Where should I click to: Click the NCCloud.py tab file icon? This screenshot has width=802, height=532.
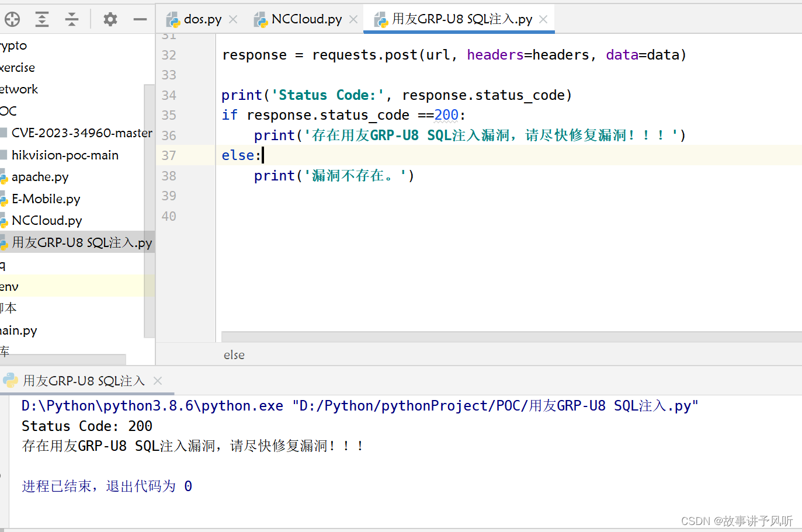(261, 20)
